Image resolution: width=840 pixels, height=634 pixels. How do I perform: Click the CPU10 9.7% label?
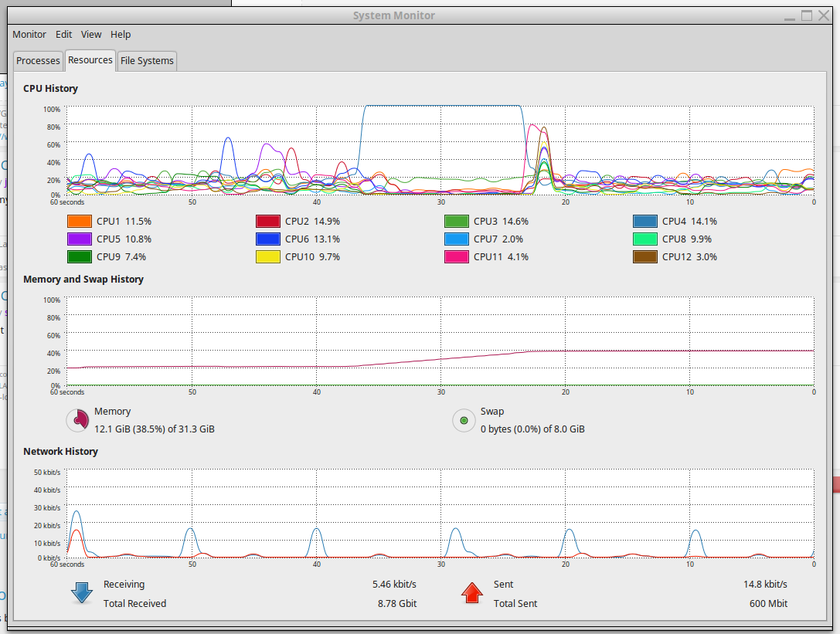click(x=312, y=256)
